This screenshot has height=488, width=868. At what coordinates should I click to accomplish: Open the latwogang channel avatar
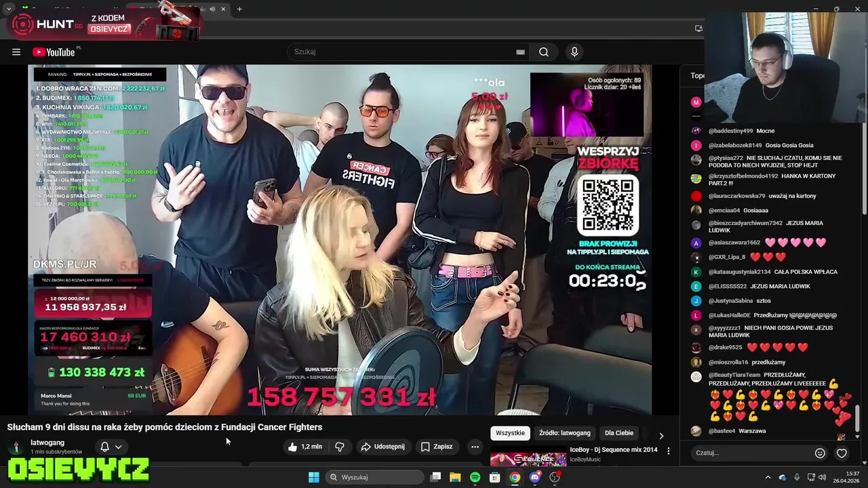pos(16,447)
